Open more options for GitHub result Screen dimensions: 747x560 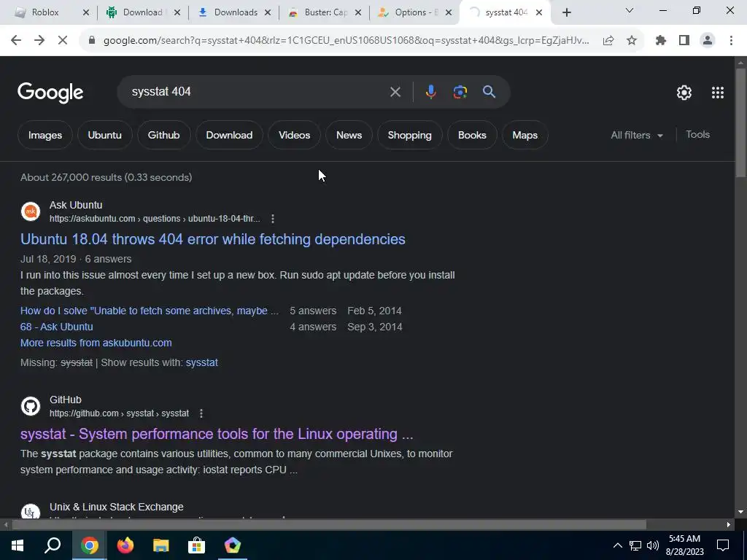tap(201, 413)
